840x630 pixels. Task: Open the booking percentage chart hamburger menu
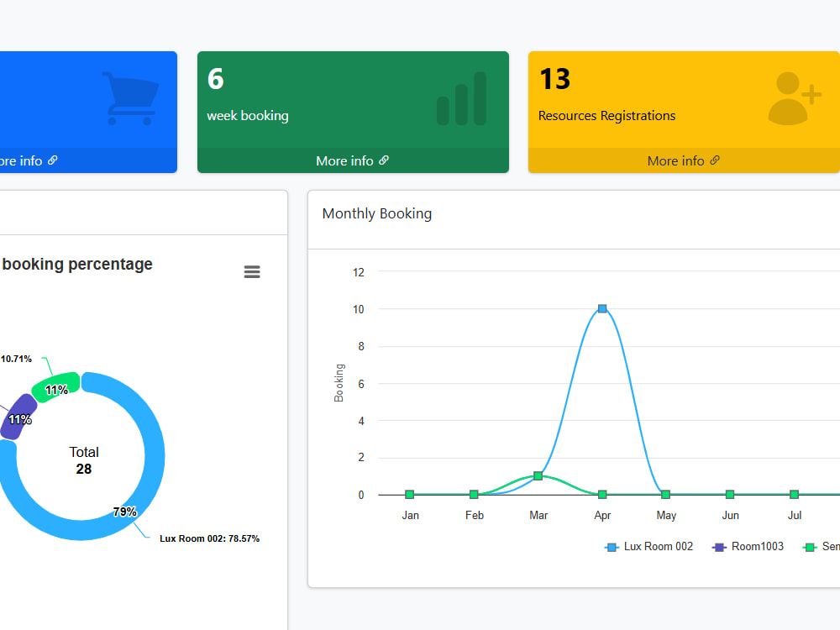point(252,271)
